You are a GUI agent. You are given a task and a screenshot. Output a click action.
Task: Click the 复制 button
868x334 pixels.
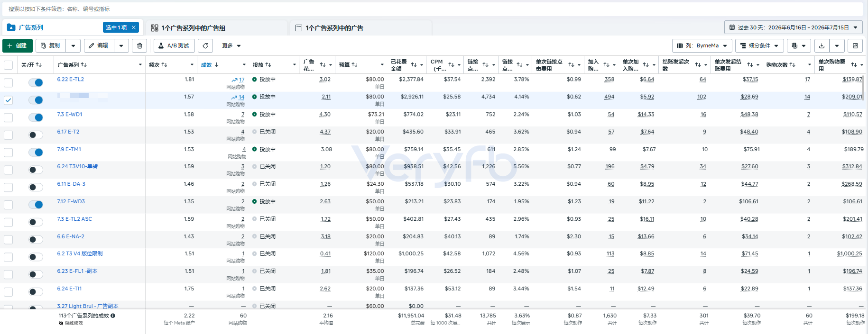pos(51,45)
